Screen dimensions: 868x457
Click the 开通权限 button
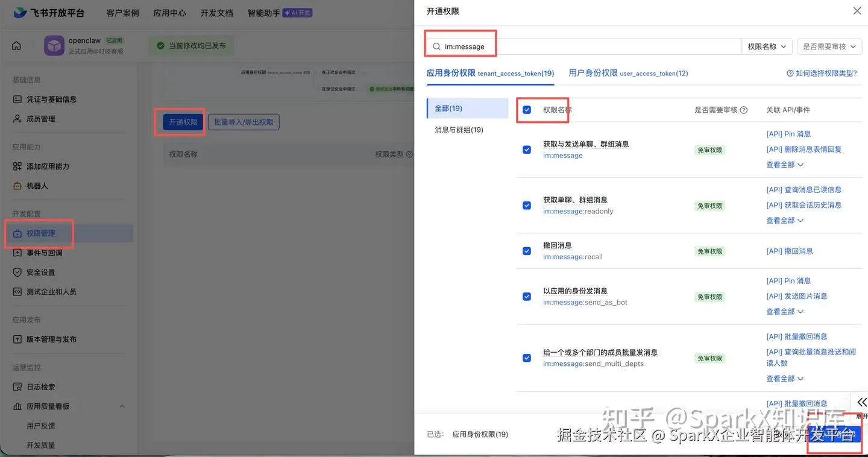point(183,122)
